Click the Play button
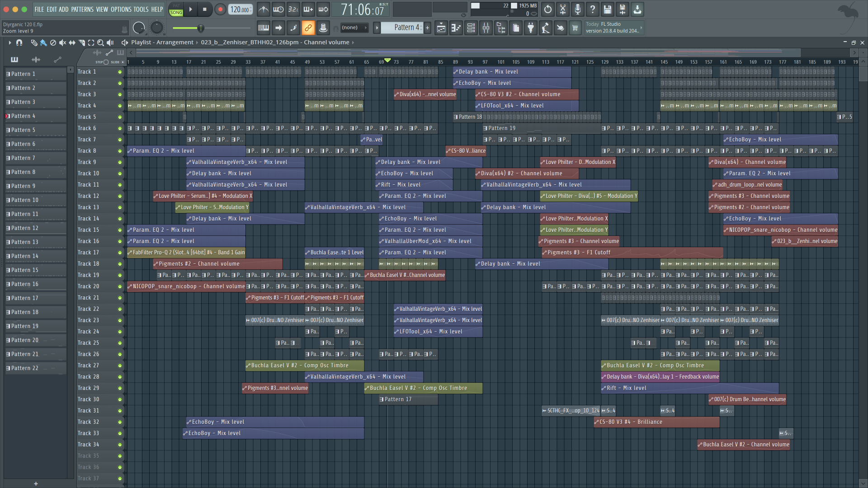The image size is (868, 488). point(190,9)
